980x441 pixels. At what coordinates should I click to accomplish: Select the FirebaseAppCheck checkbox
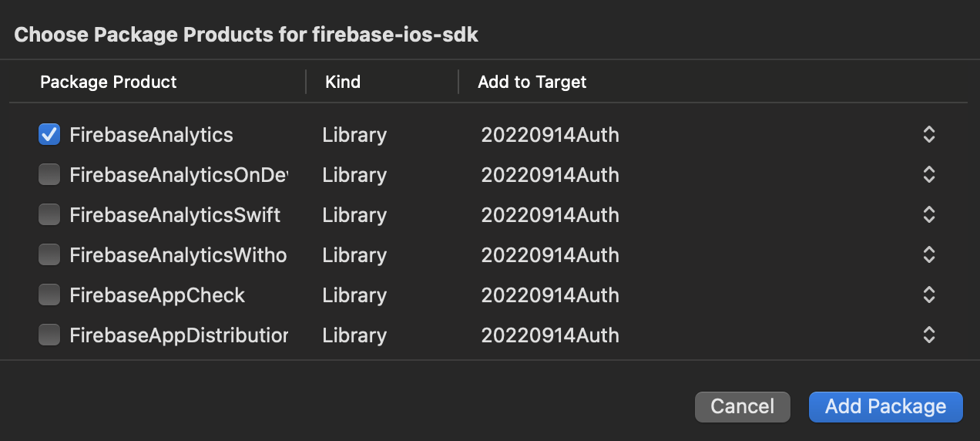[x=49, y=295]
